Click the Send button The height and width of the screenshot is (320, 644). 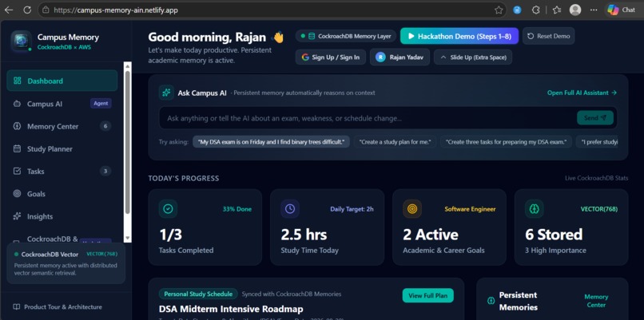pyautogui.click(x=595, y=118)
